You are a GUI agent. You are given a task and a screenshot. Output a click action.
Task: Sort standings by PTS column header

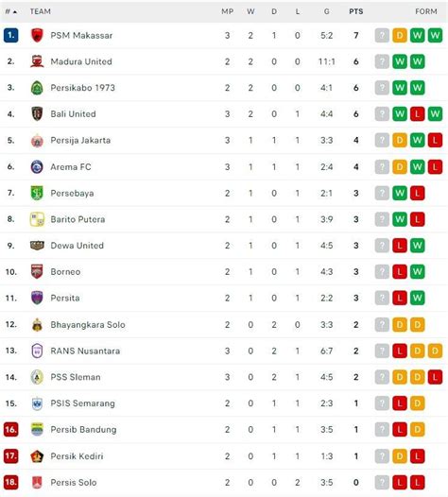356,11
